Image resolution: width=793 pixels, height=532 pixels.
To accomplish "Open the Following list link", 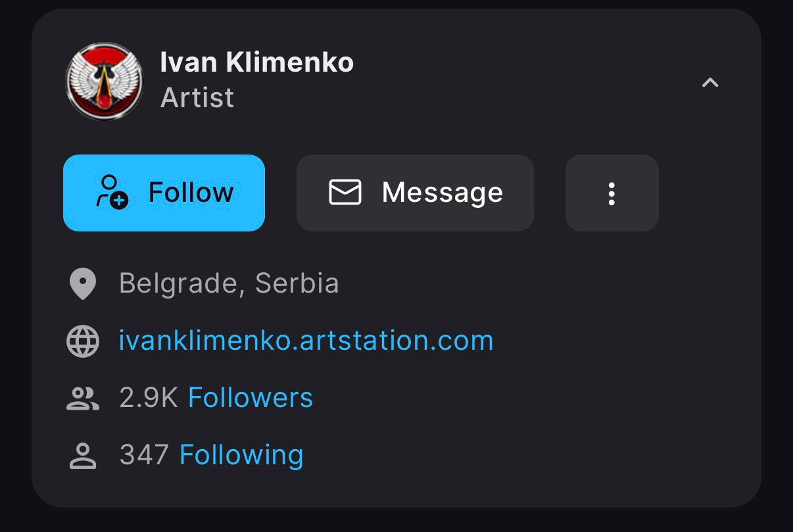I will click(241, 455).
